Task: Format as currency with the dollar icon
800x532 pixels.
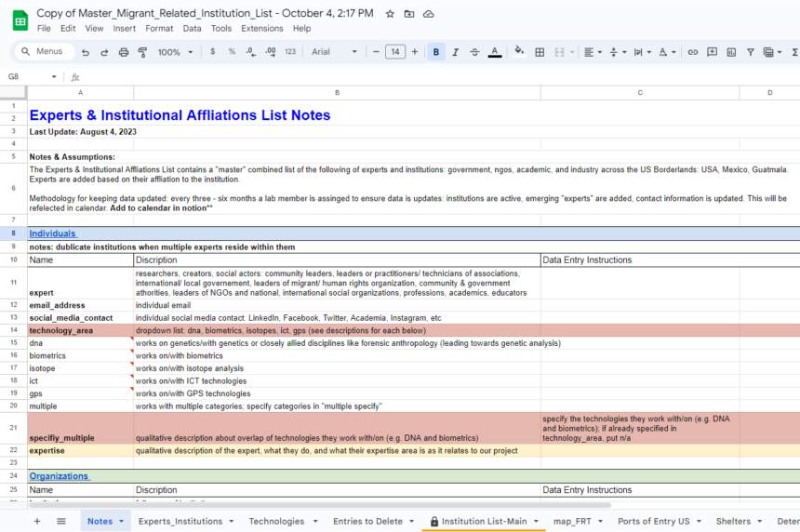Action: pos(212,51)
